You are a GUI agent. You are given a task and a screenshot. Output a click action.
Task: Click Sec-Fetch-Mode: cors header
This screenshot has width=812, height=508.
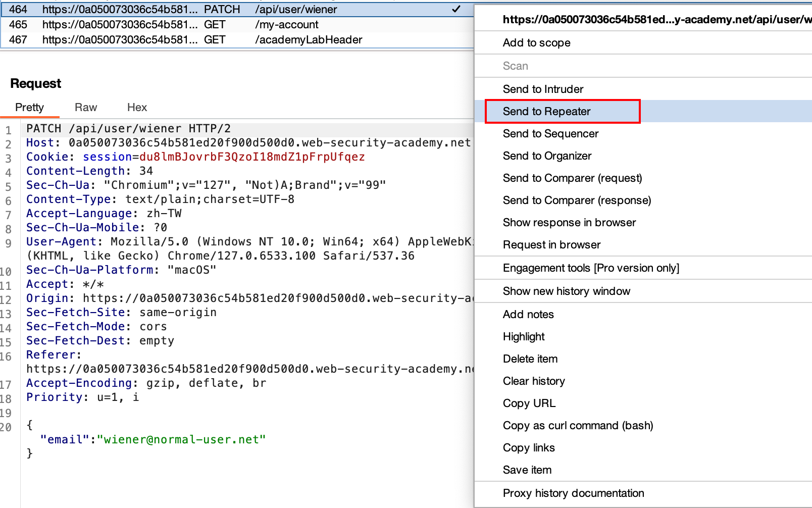pos(97,326)
